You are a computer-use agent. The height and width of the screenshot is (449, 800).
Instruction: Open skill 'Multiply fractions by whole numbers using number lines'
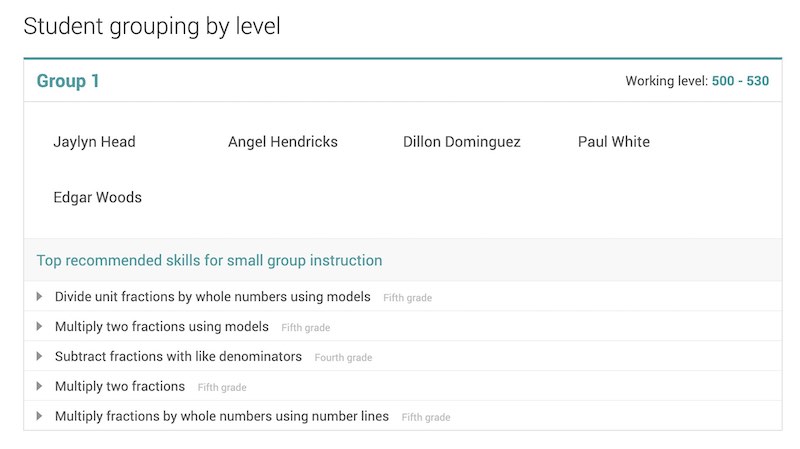[222, 416]
